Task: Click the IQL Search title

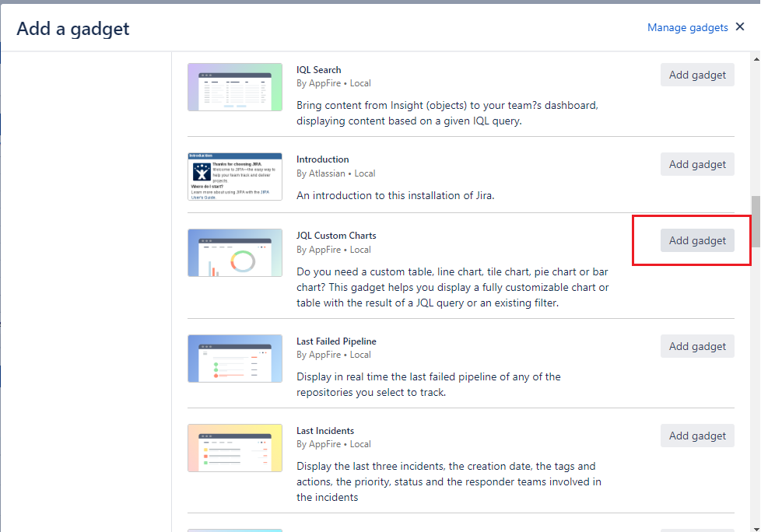Action: click(319, 70)
